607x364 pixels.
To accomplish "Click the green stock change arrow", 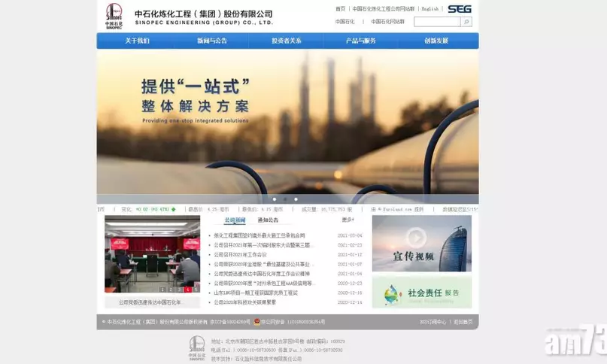I will click(x=174, y=210).
